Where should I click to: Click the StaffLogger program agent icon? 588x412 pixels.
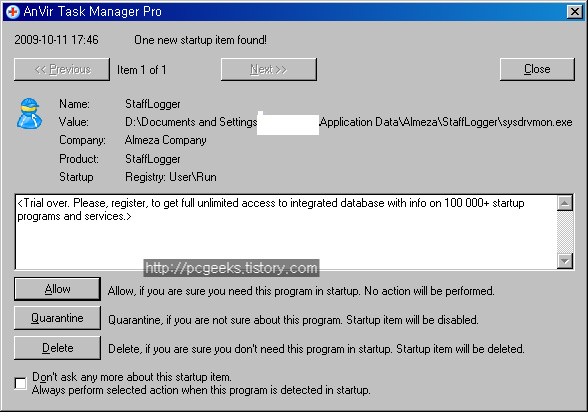click(x=29, y=114)
